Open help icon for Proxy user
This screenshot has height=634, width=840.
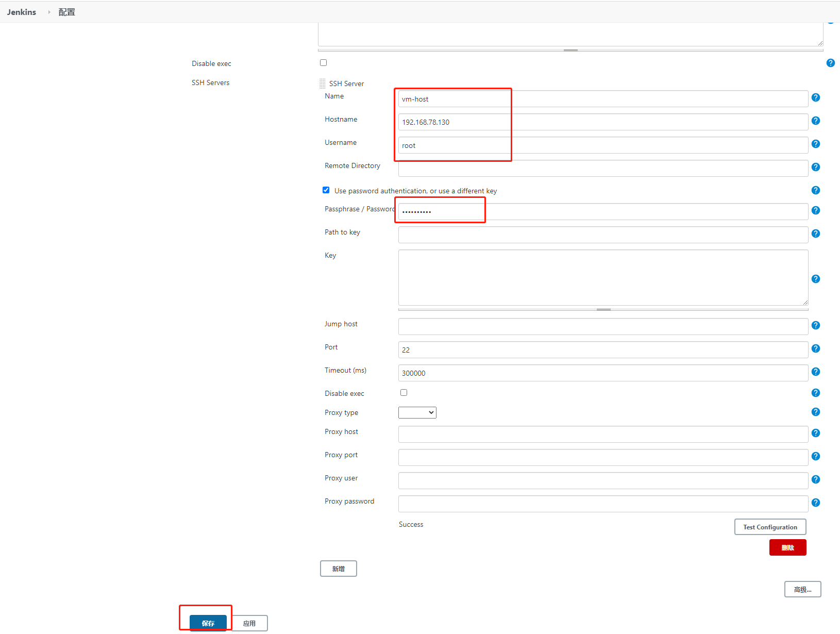click(815, 479)
